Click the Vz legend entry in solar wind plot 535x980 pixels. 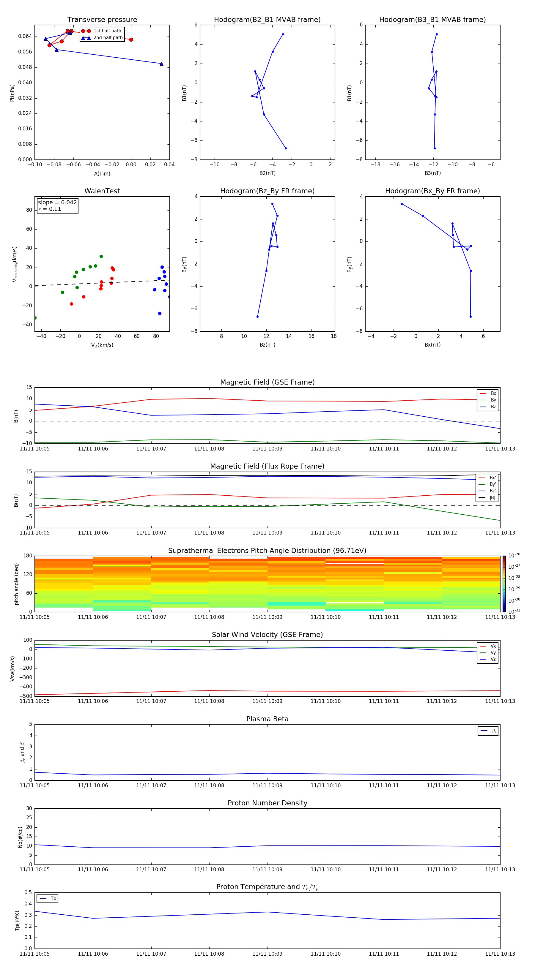point(488,659)
